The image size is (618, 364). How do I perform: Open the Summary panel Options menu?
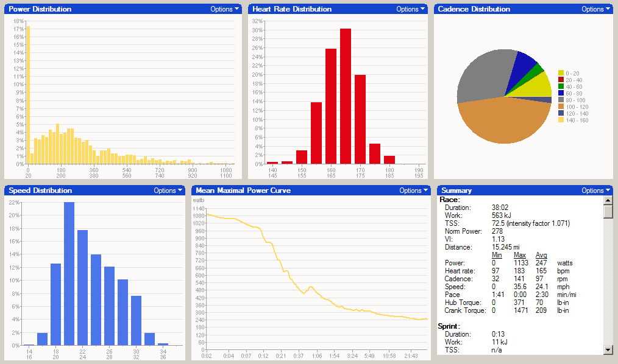pos(595,191)
